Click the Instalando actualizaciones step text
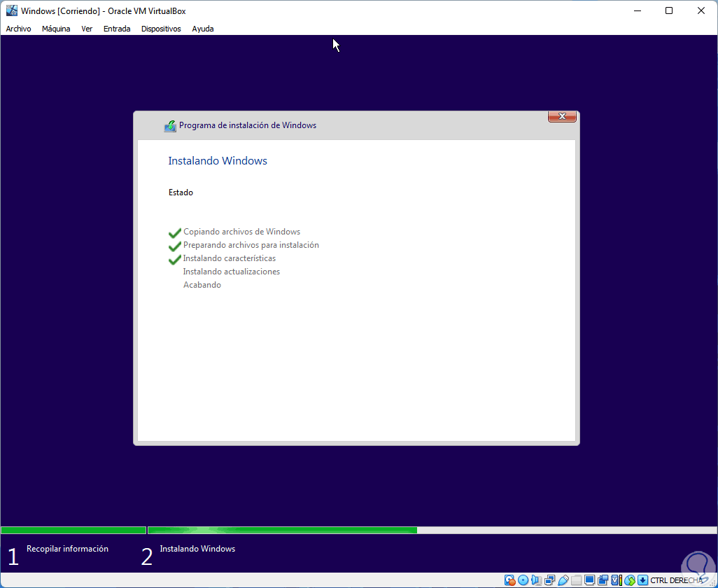 [231, 272]
